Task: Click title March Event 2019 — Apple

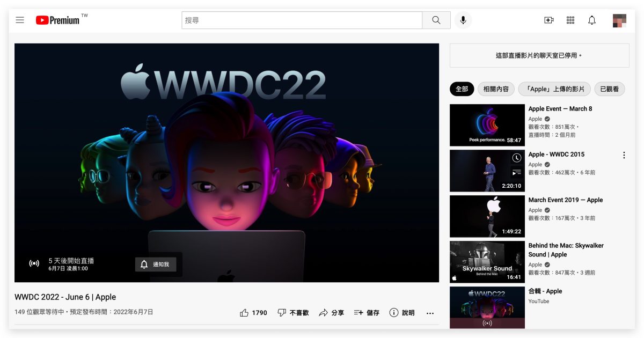Action: coord(566,200)
